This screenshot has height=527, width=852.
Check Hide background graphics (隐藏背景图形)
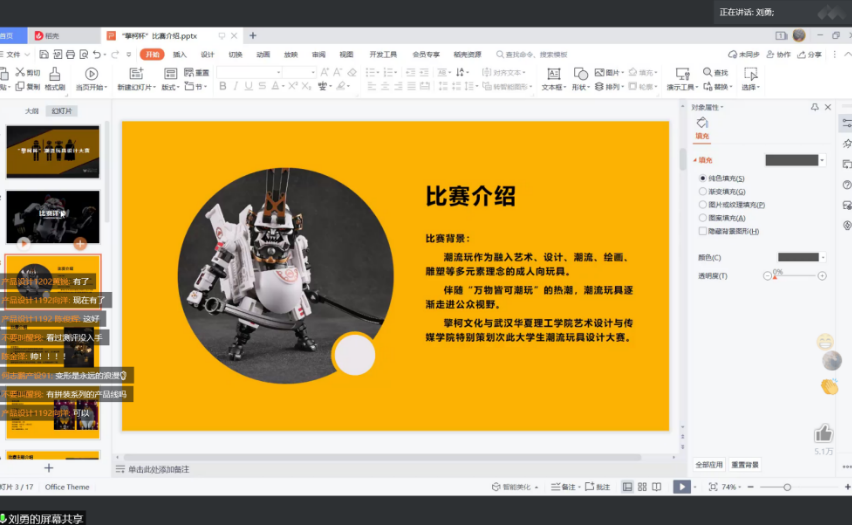pos(703,231)
